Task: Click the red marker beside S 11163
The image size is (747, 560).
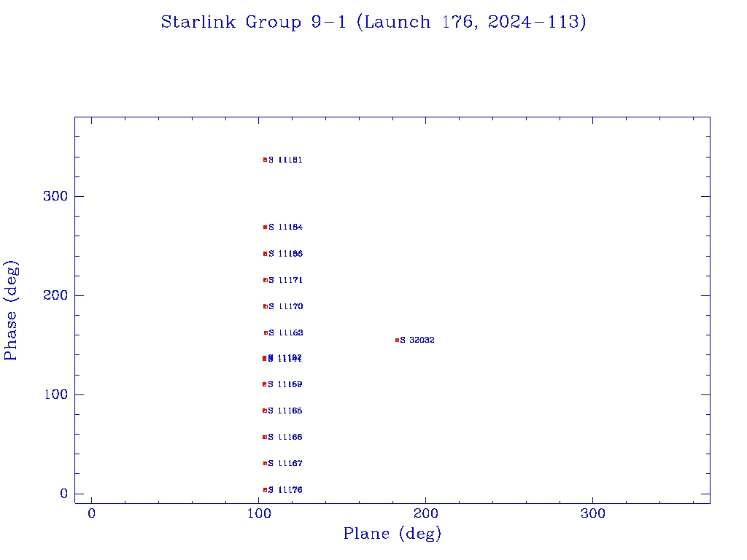Action: [x=266, y=332]
